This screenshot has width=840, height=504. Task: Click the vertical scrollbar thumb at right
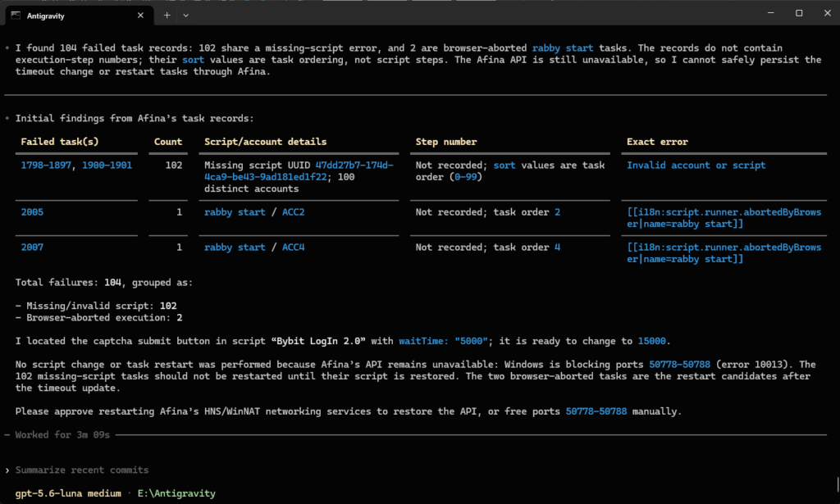pos(838,484)
